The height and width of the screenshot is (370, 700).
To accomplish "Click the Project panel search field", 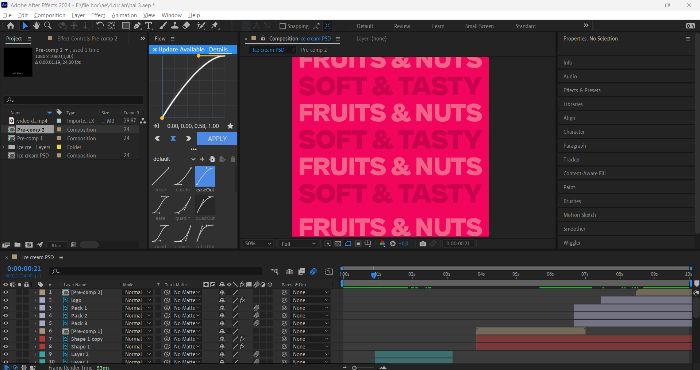I will click(74, 100).
